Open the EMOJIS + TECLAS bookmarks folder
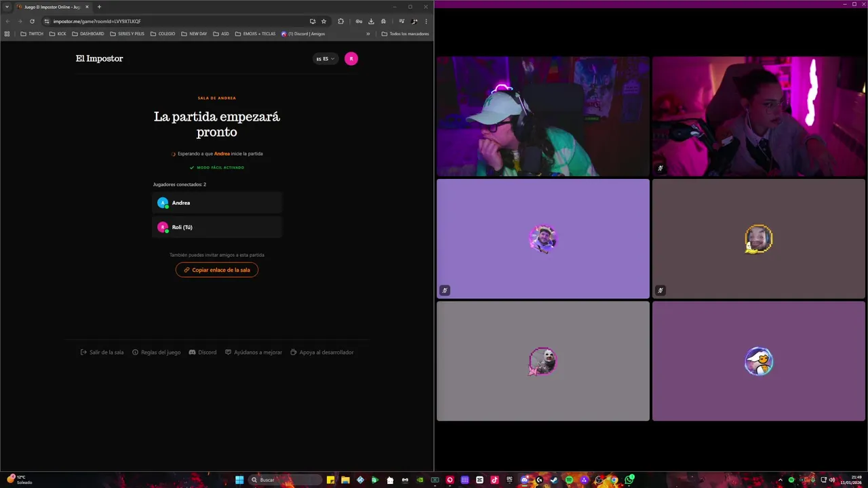The image size is (868, 488). 255,34
